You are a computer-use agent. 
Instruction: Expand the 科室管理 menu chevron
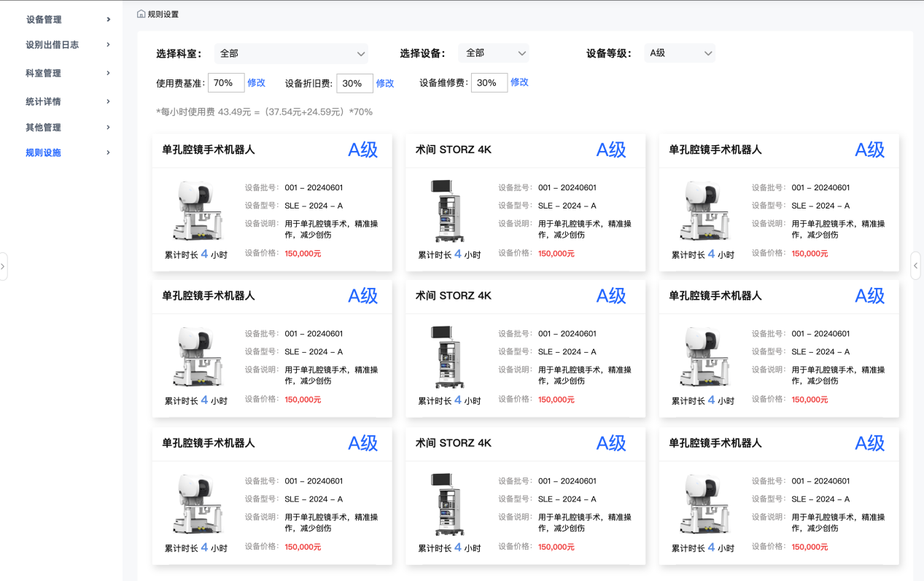click(x=108, y=73)
